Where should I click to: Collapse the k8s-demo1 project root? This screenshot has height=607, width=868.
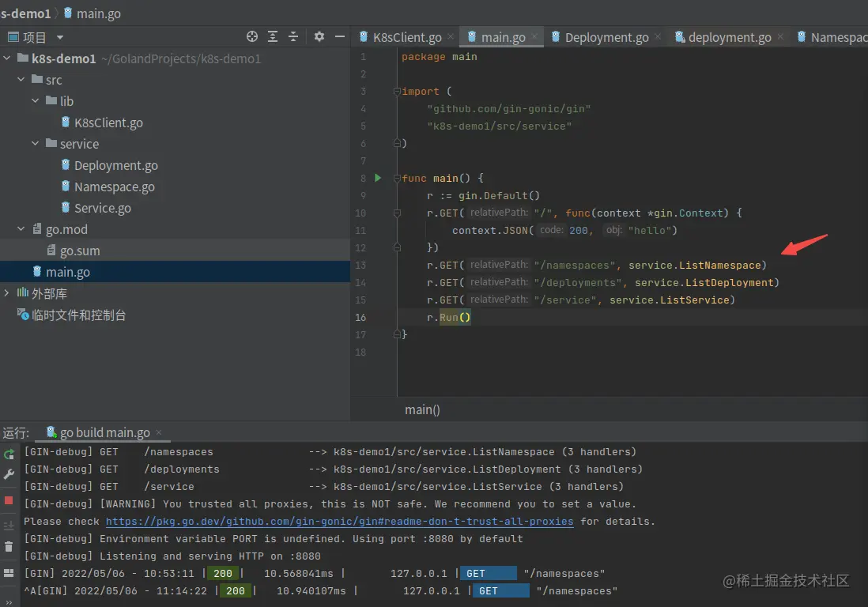click(x=7, y=58)
